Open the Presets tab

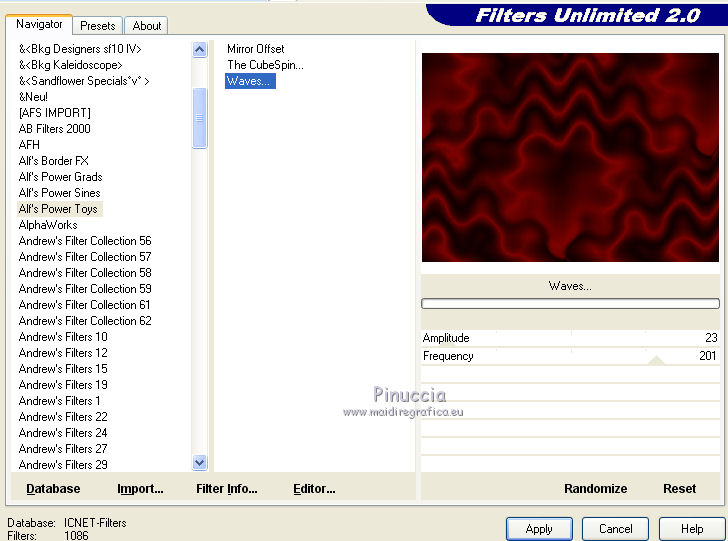click(98, 26)
